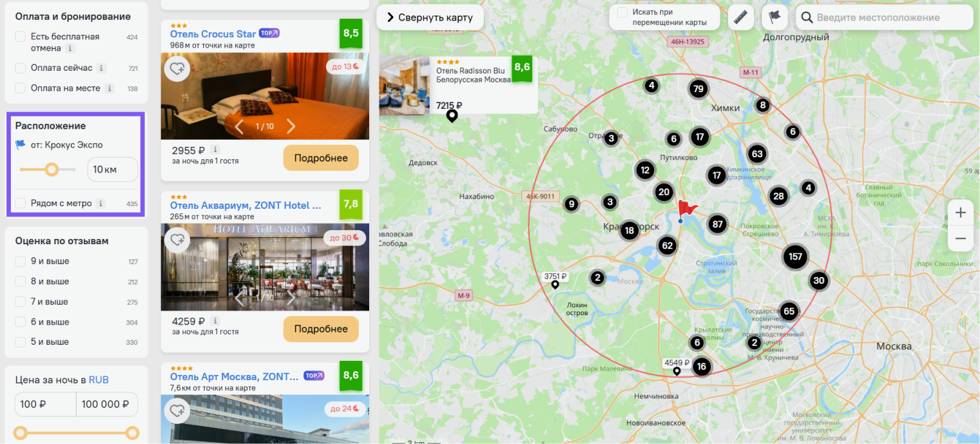Screen dimensions: 980x444
Task: Click the 157 hotels cluster on map
Action: [x=796, y=256]
